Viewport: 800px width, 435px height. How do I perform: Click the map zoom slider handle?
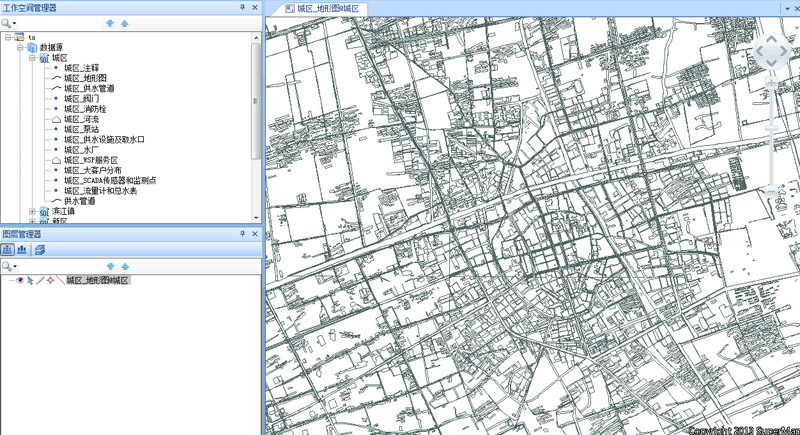pos(772,129)
